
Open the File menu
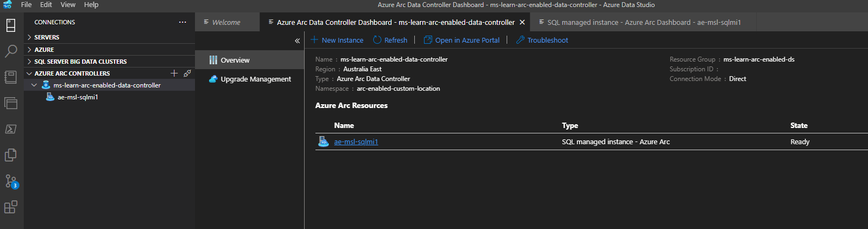[26, 5]
